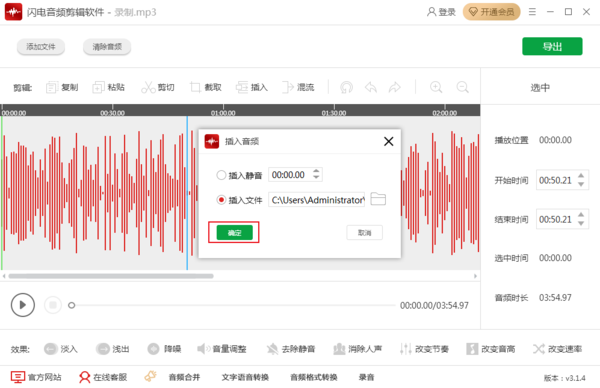The image size is (600, 388).
Task: Confirm with the green 确定 button
Action: click(x=235, y=232)
